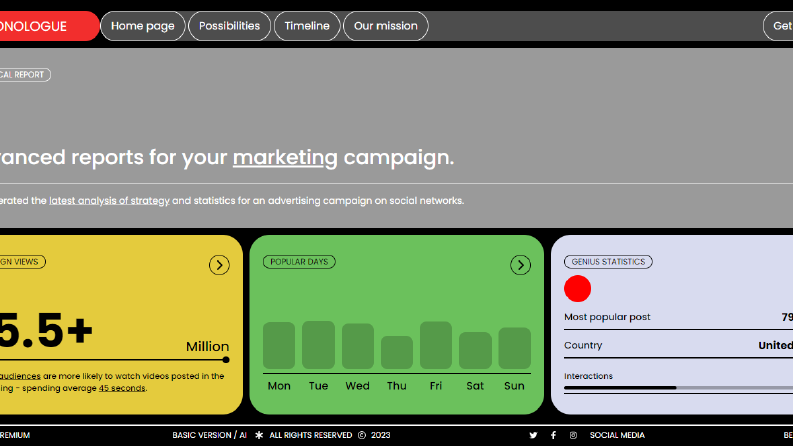
Task: Follow the 'latest analysis of strategy' link
Action: [x=109, y=201]
